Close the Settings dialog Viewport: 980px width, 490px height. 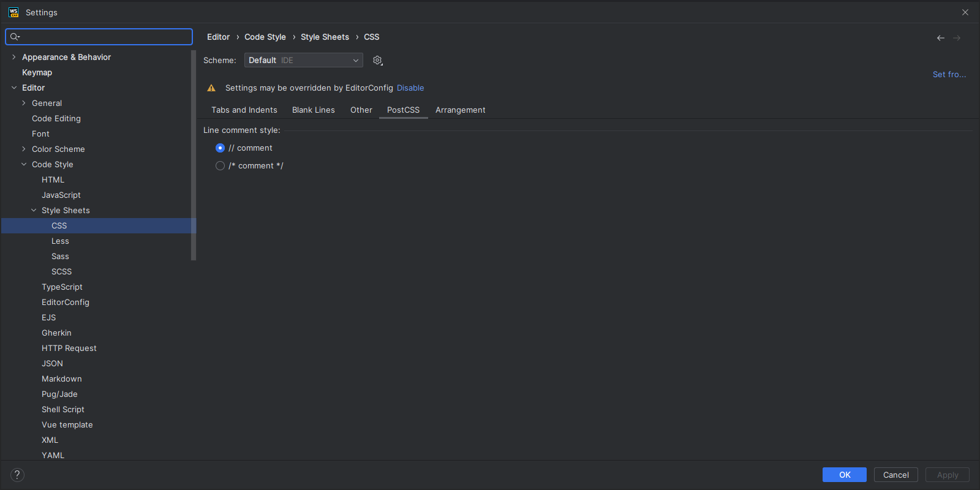[965, 12]
